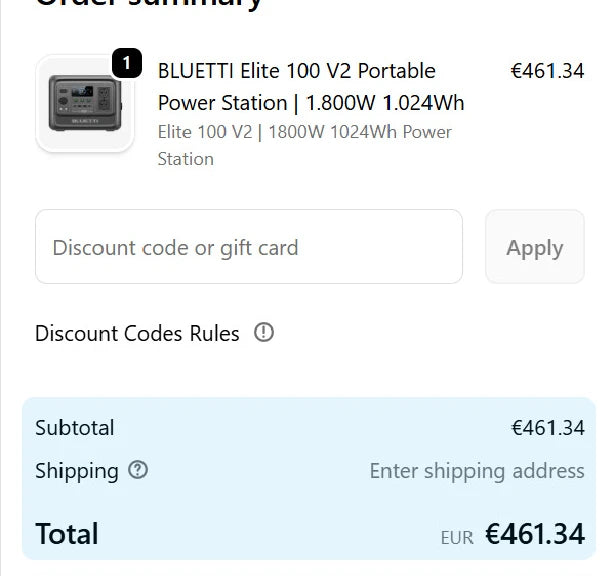Image resolution: width=616 pixels, height=576 pixels.
Task: Click the quantity badge showing 1
Action: coord(126,63)
